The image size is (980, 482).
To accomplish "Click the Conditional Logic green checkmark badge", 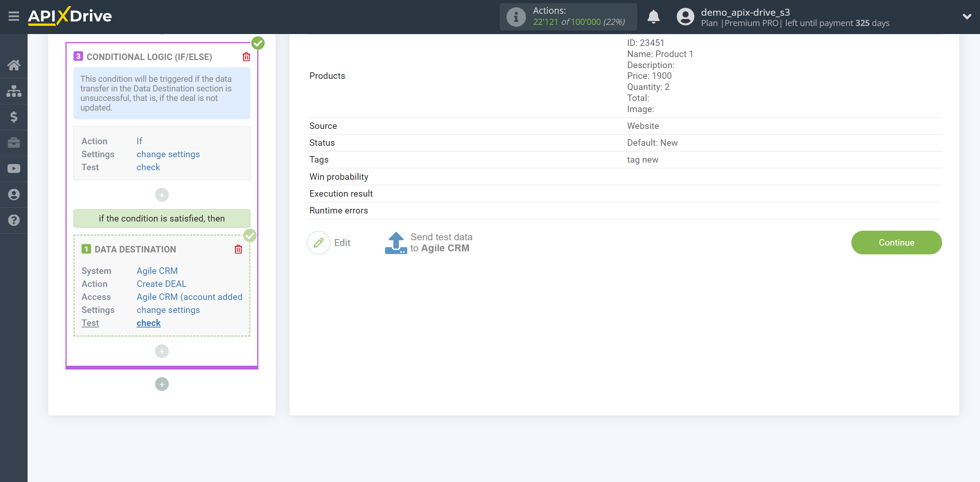I will 258,43.
